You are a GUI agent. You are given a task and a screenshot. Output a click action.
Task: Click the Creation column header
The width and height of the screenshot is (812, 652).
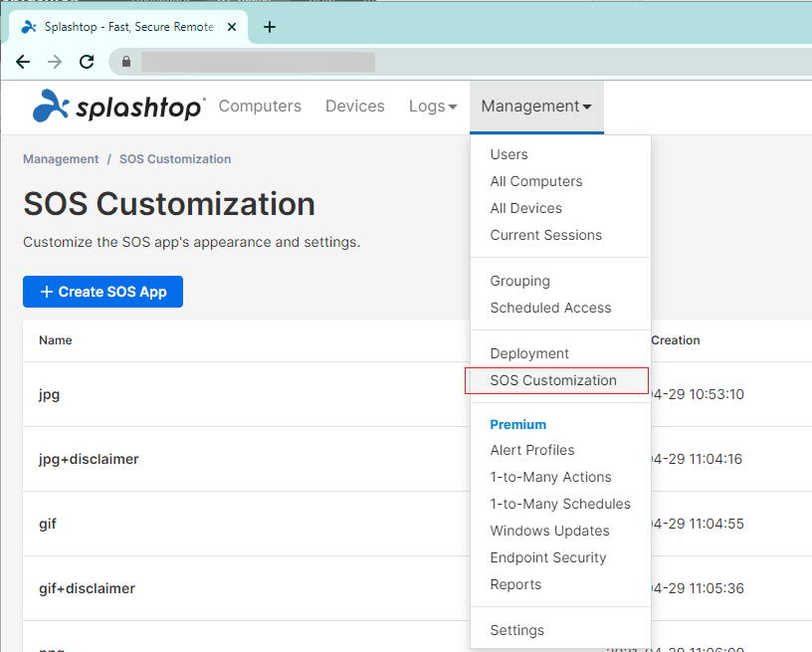coord(676,340)
